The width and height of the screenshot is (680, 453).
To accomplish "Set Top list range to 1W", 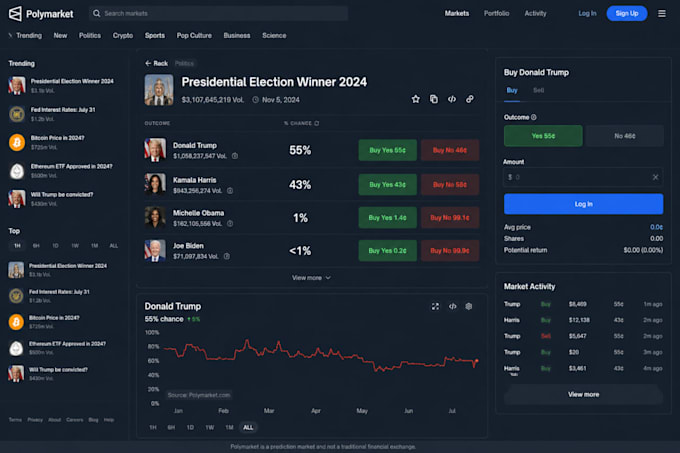I will pos(75,246).
